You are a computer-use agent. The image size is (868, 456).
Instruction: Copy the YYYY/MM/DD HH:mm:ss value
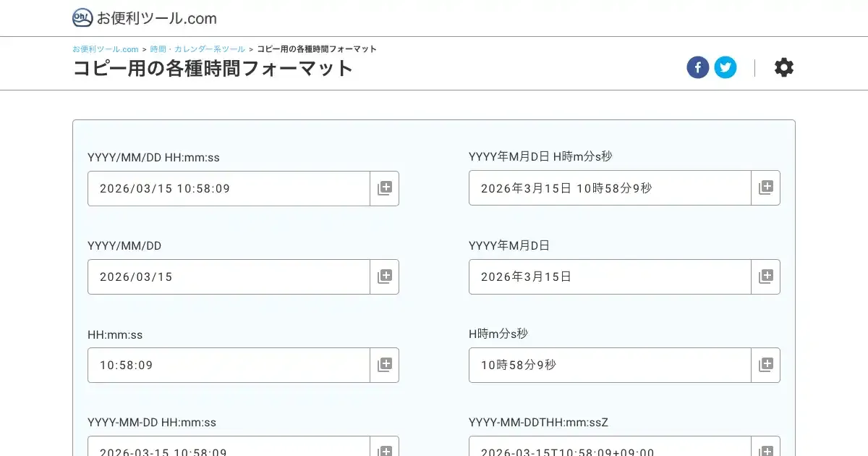click(x=384, y=188)
